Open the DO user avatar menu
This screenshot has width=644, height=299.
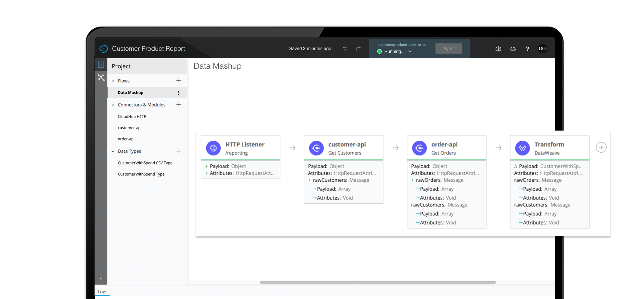[542, 49]
